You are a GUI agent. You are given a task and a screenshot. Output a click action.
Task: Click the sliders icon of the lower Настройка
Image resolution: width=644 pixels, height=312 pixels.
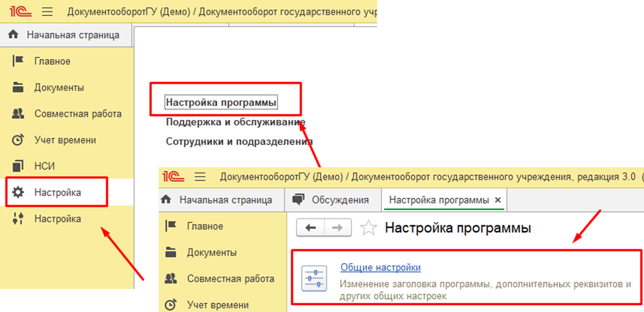pyautogui.click(x=18, y=219)
